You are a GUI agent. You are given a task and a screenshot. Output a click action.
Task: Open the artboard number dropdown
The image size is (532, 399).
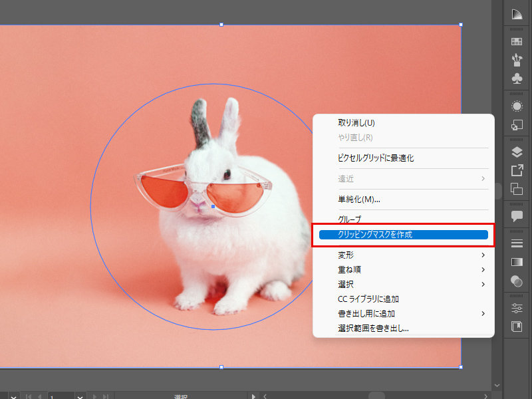[80, 394]
